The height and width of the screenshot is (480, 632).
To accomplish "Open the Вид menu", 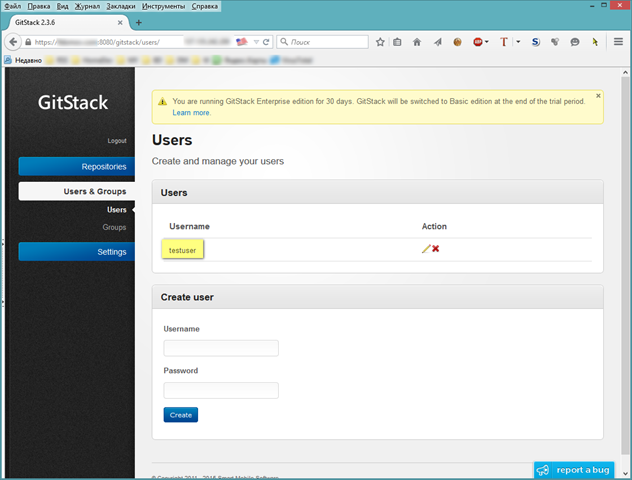I will tap(62, 6).
